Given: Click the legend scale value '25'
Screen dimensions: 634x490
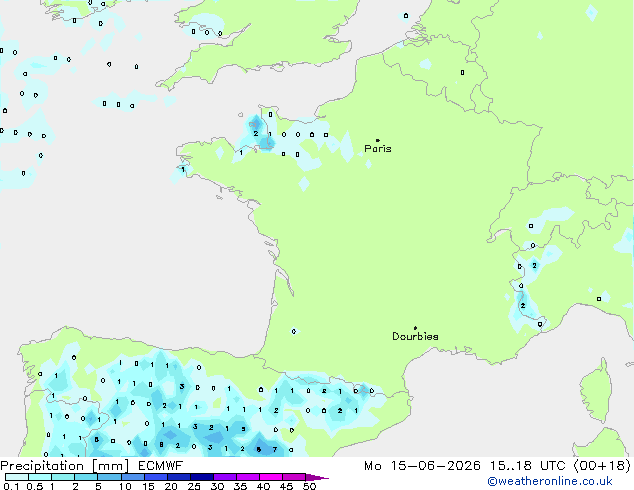Looking at the screenshot, I should point(194,486).
